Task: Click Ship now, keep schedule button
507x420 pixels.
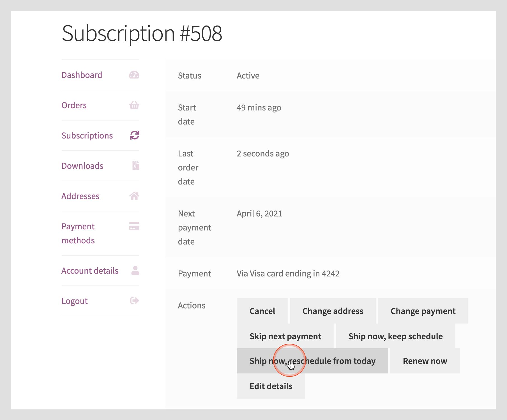Action: [395, 336]
